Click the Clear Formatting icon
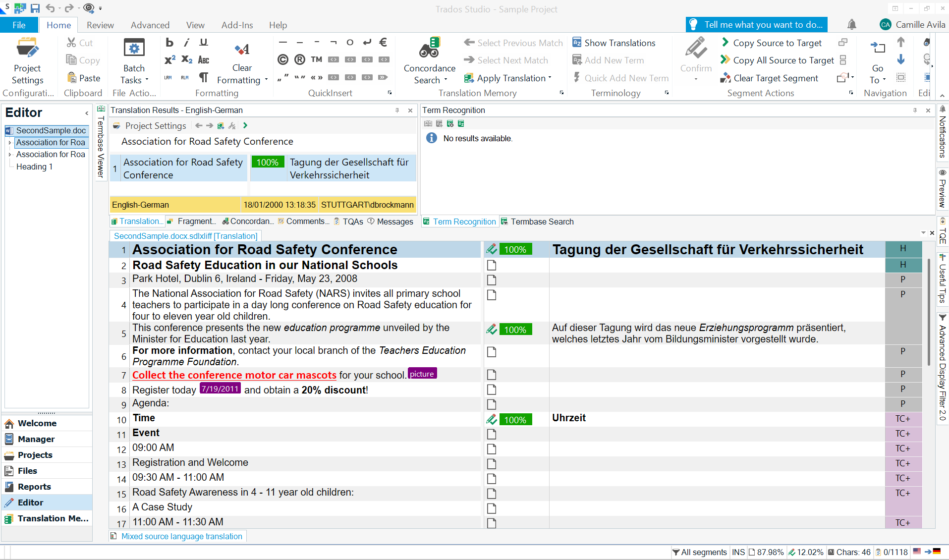Screen dimensions: 949x560 point(242,49)
